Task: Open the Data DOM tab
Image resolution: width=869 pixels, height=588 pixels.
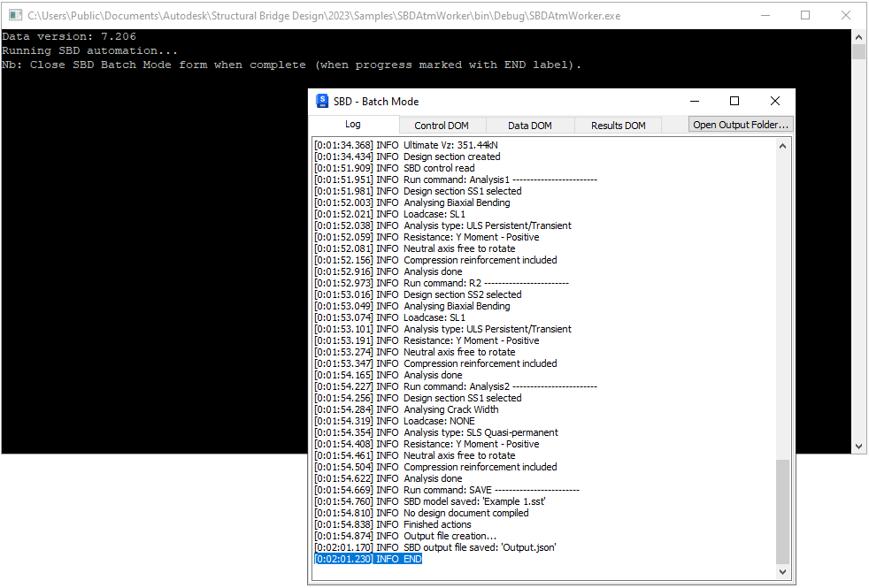Action: tap(530, 126)
